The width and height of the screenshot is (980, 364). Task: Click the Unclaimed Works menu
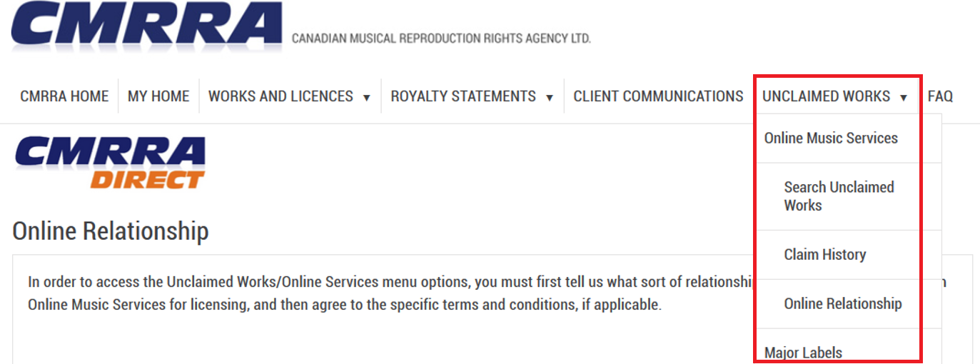826,96
